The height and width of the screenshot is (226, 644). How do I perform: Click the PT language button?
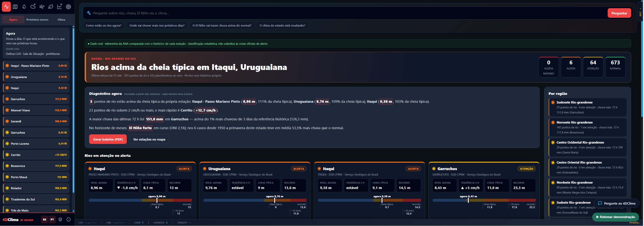point(52,219)
